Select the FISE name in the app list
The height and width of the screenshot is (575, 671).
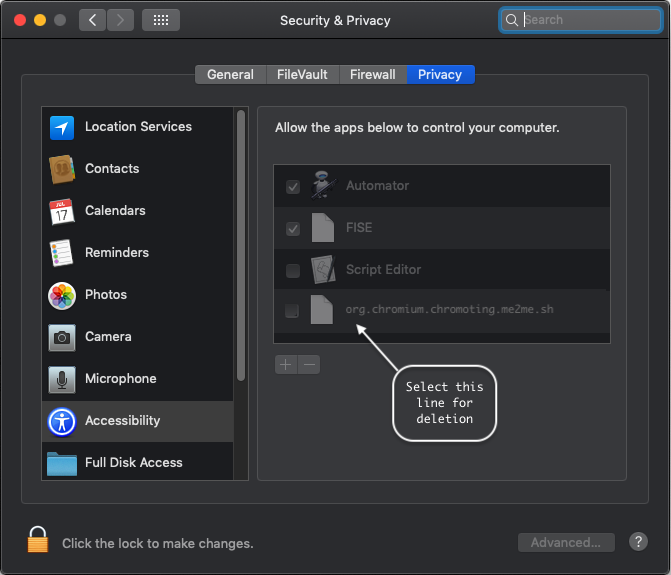[x=359, y=228]
